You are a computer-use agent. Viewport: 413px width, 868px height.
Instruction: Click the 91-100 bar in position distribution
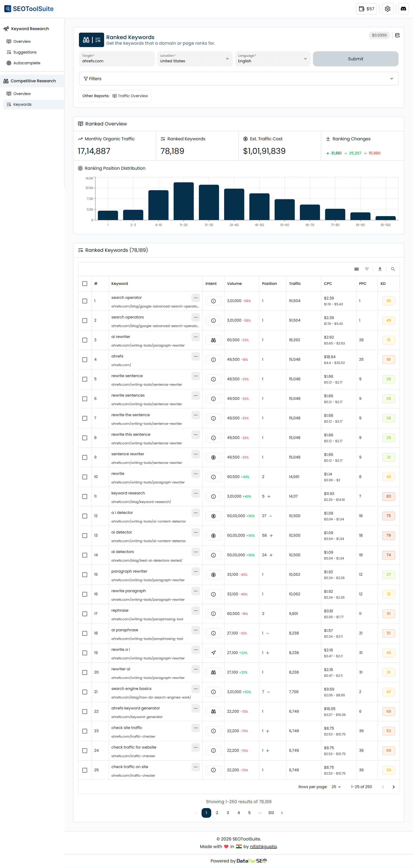pos(386,218)
